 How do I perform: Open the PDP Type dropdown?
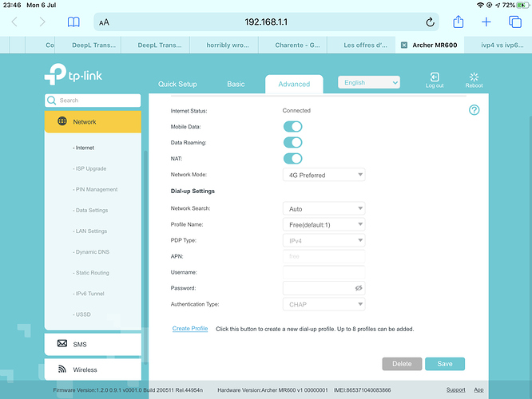point(324,240)
